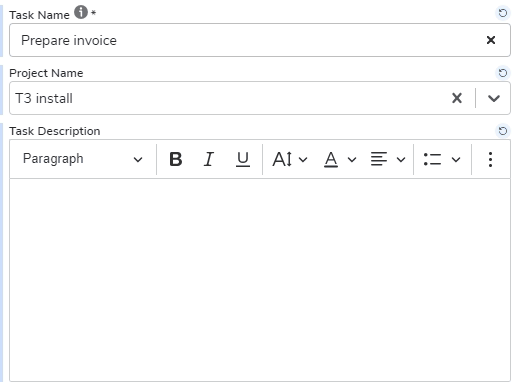Viewport: 514px width, 386px height.
Task: Expand the Project Name dropdown arrow
Action: (493, 98)
